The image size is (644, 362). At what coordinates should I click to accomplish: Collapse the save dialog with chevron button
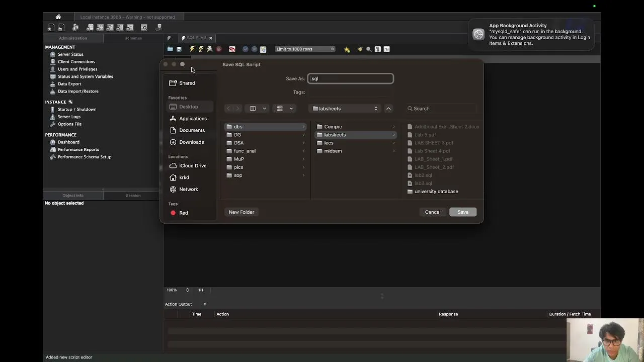point(388,109)
